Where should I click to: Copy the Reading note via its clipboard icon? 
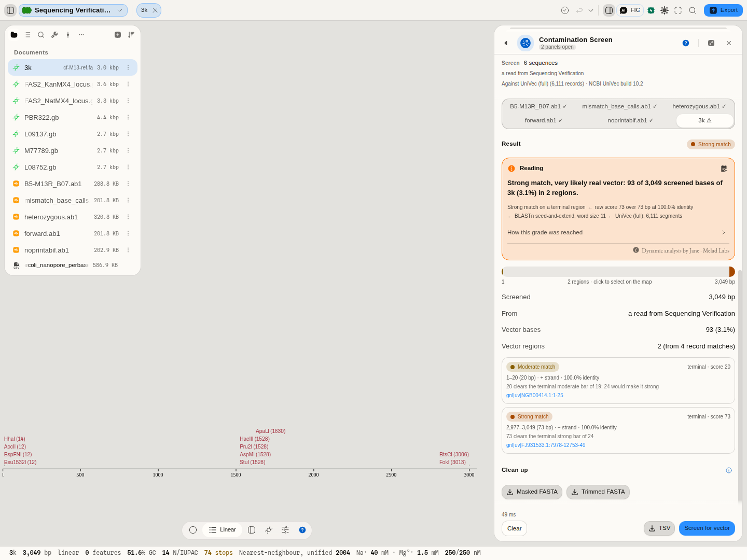(724, 169)
